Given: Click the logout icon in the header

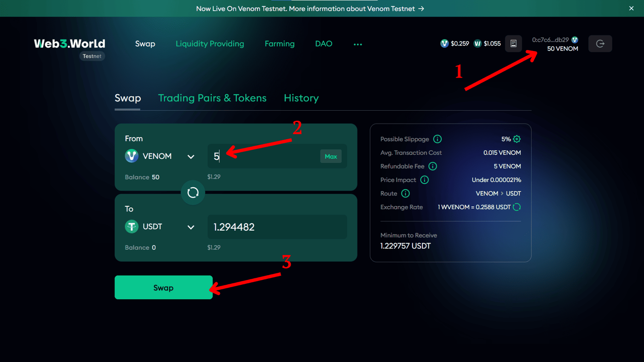Looking at the screenshot, I should coord(600,43).
